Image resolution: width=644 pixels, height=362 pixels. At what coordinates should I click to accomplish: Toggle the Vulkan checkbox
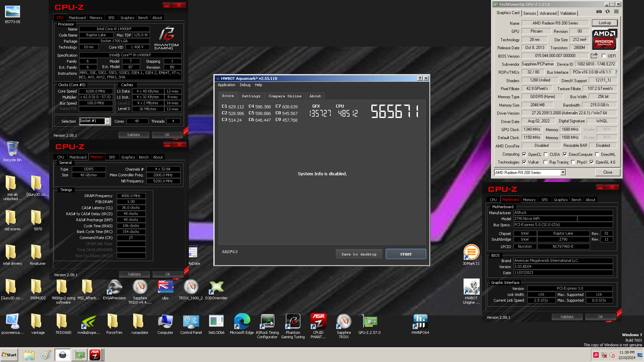(524, 162)
